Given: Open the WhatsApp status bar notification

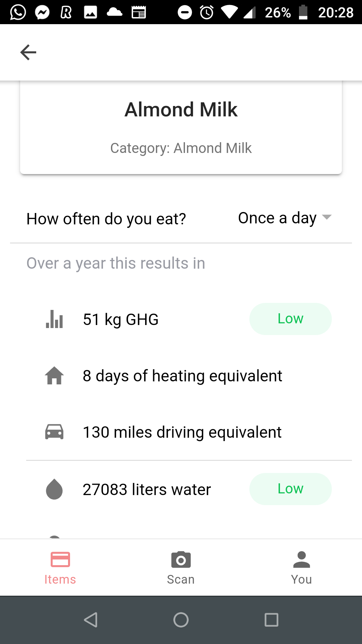Looking at the screenshot, I should click(18, 12).
